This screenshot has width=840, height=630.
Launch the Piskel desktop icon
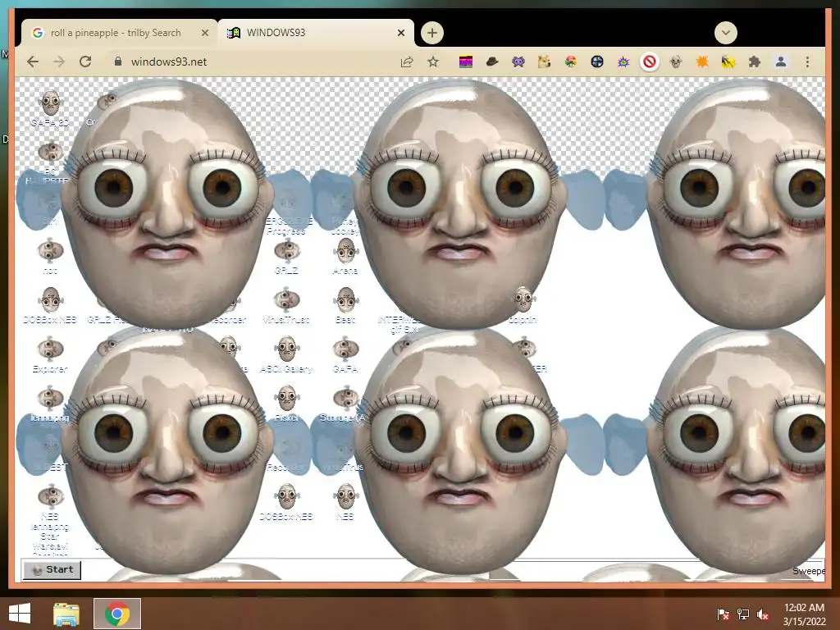pyautogui.click(x=286, y=404)
